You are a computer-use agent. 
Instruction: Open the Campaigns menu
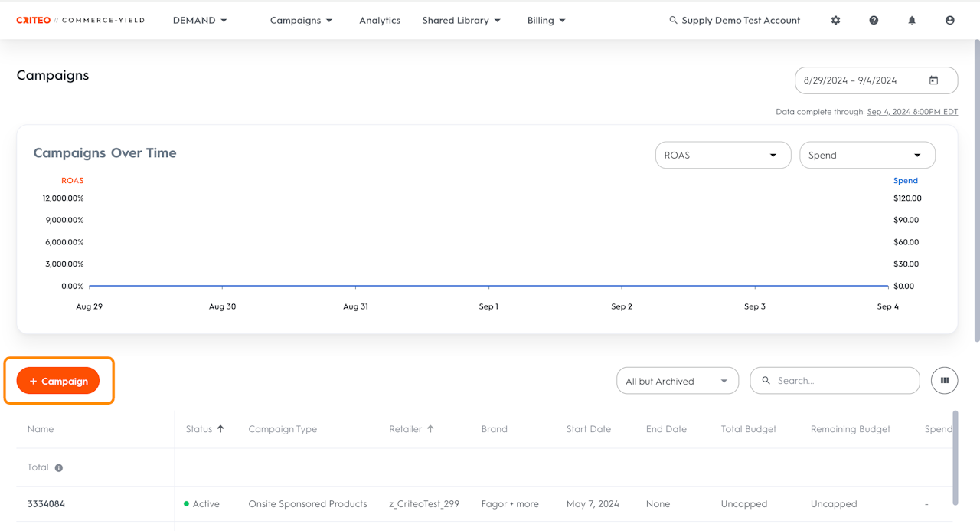coord(301,21)
